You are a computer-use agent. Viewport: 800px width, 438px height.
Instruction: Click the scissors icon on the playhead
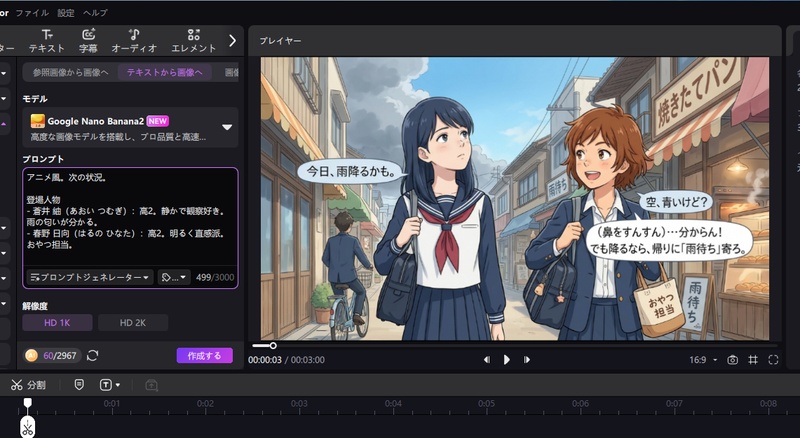coord(28,427)
